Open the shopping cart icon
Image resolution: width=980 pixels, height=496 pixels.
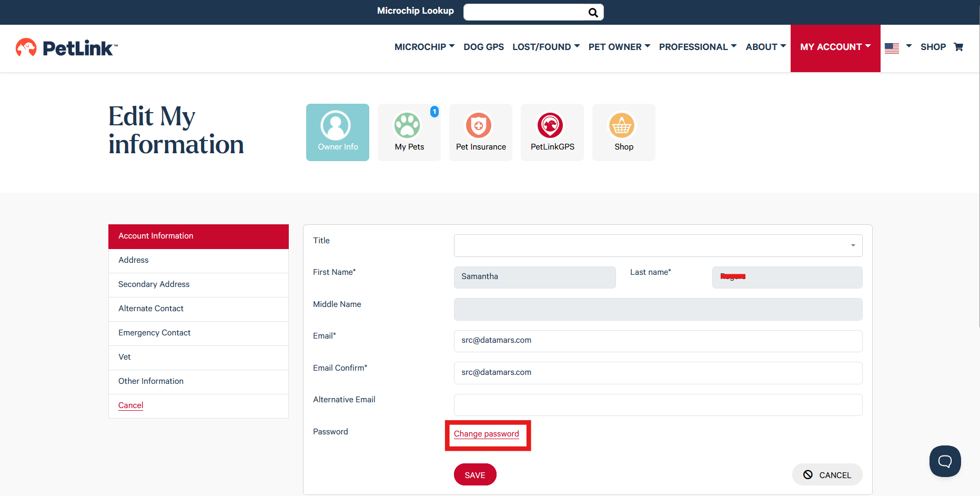coord(958,47)
